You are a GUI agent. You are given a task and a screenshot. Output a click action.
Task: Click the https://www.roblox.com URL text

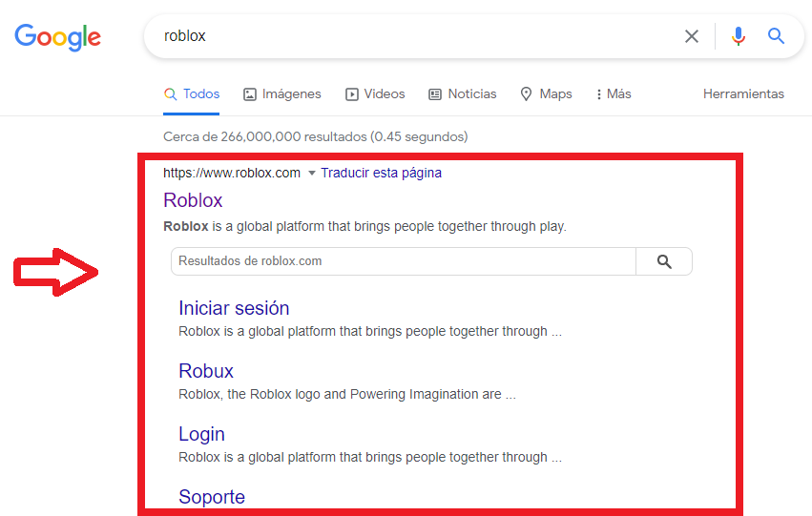(x=232, y=173)
